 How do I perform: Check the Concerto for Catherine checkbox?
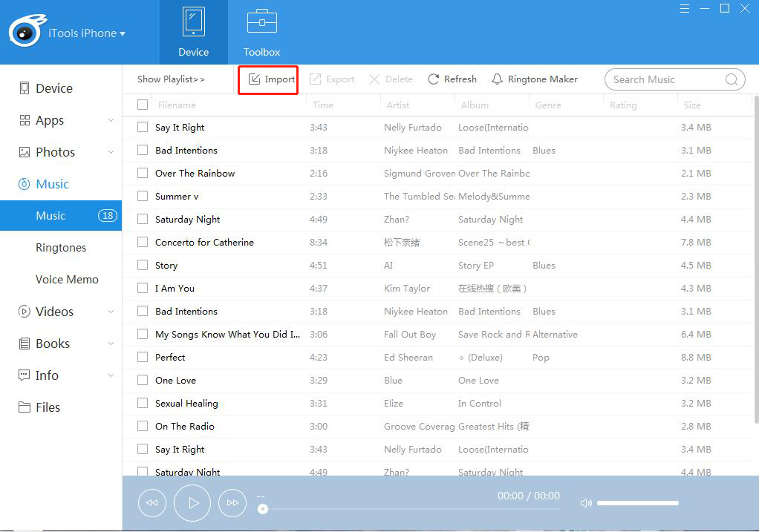point(143,242)
